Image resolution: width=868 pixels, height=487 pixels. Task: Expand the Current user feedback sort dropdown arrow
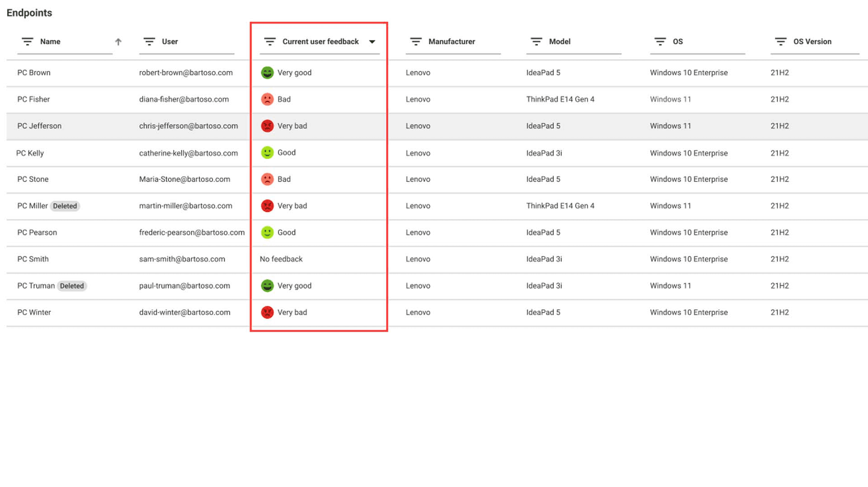[372, 42]
